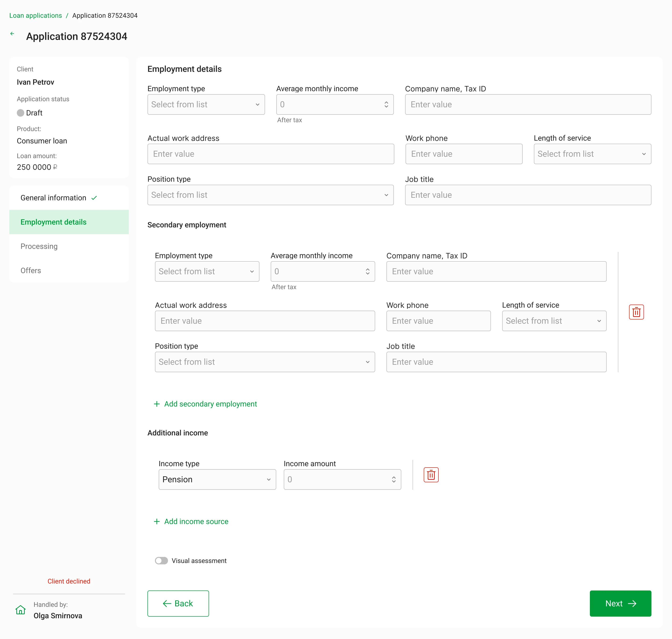Select Employment details step in sidebar

coord(69,222)
